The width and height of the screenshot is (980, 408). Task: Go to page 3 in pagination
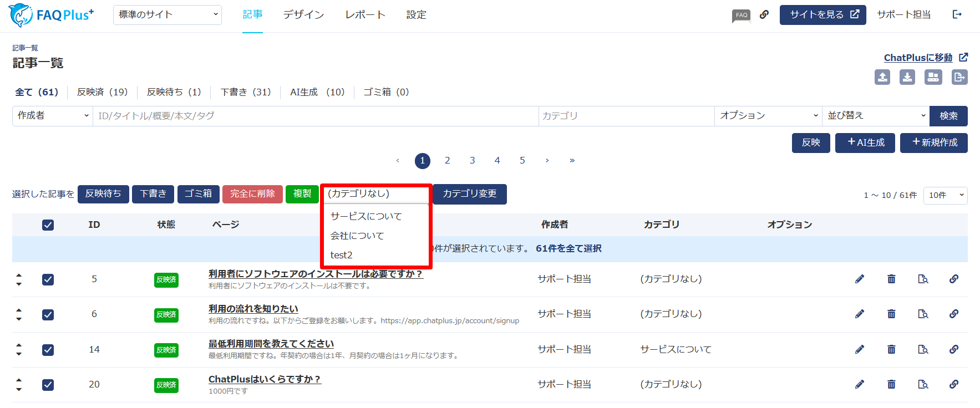(x=473, y=161)
